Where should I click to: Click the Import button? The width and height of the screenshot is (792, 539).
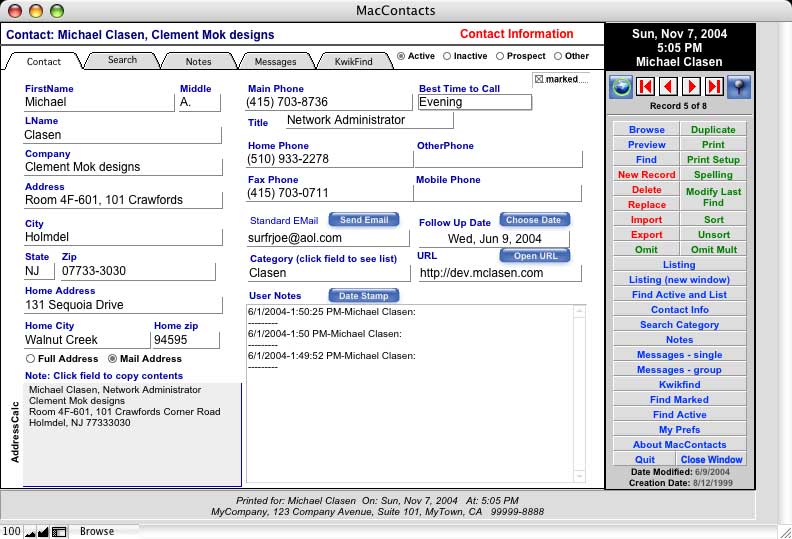coord(646,220)
